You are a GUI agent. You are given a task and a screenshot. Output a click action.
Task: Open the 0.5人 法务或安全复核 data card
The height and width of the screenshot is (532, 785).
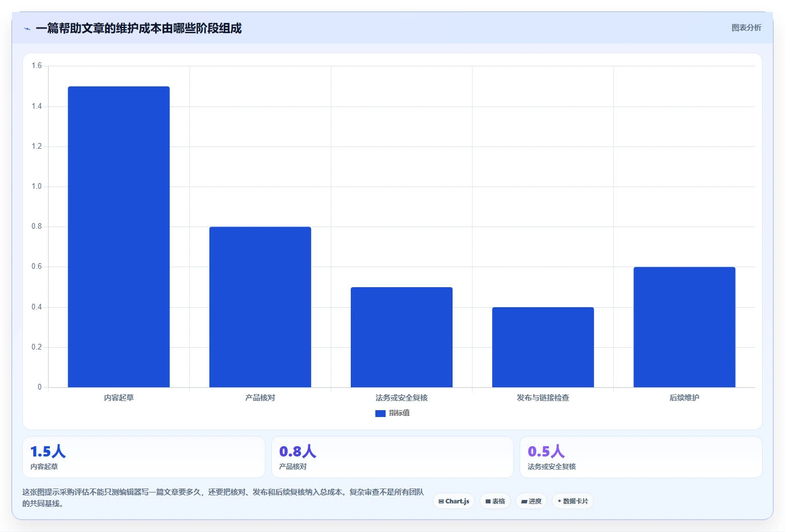[x=641, y=457]
